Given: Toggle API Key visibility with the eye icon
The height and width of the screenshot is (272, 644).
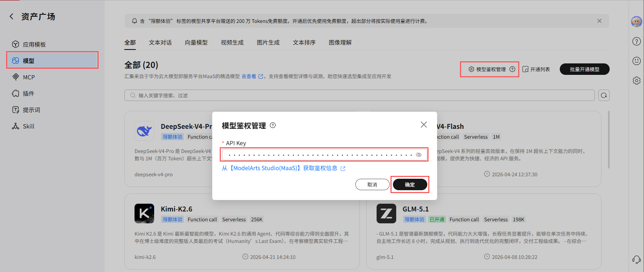Looking at the screenshot, I should (x=419, y=155).
